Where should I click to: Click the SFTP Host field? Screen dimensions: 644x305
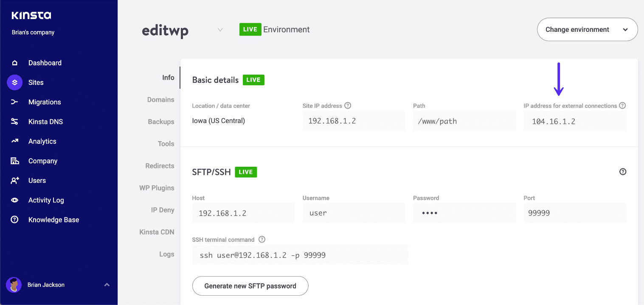(x=243, y=213)
